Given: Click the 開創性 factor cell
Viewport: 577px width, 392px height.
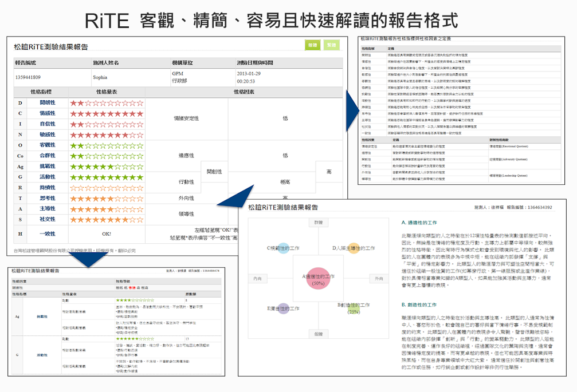Looking at the screenshot, I should 214,172.
